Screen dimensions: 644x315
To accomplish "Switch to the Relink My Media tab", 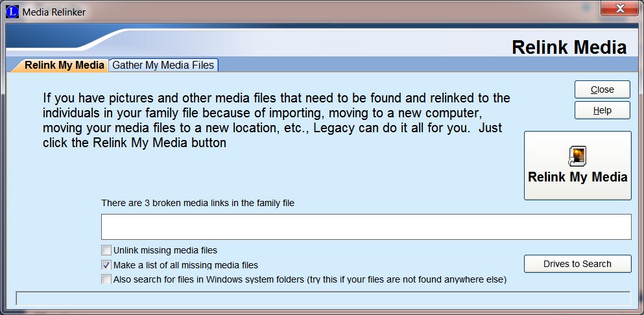I will click(x=63, y=65).
